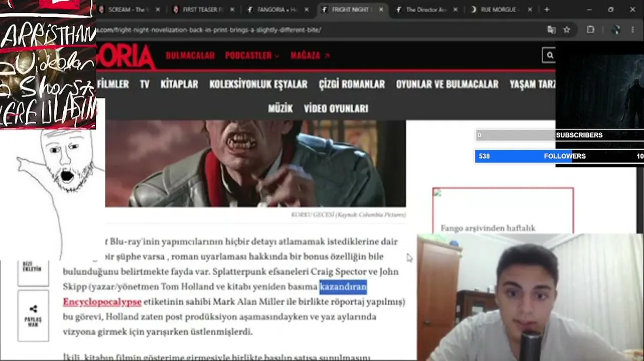Follow the Encyclopocalypse link
Image resolution: width=644 pixels, height=361 pixels.
(x=102, y=302)
